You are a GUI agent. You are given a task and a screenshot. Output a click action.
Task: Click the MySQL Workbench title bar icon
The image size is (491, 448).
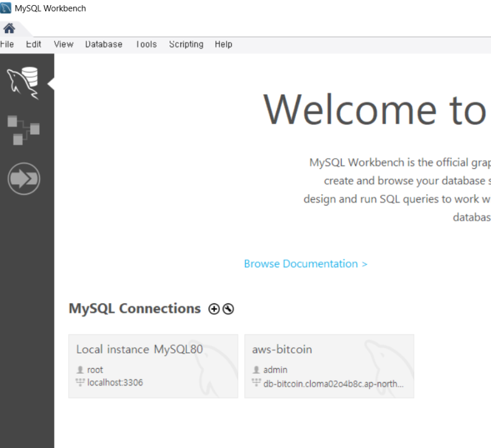point(6,8)
